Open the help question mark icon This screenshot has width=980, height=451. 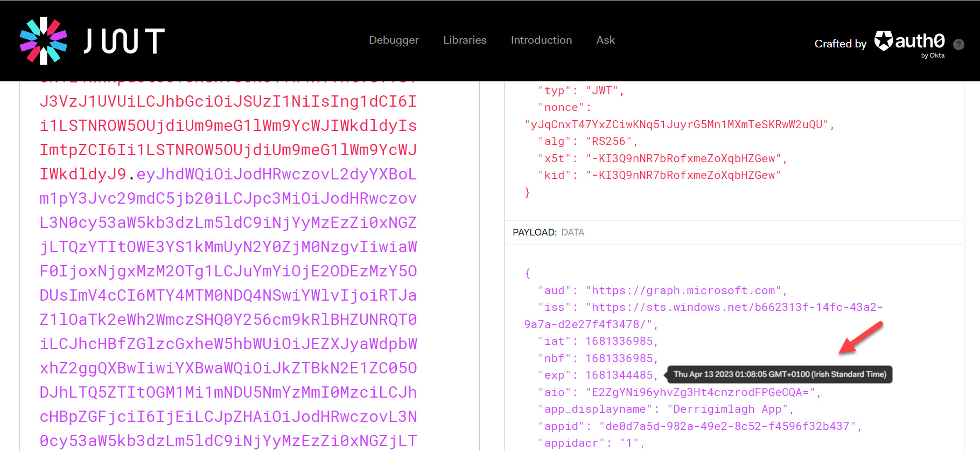pos(958,44)
